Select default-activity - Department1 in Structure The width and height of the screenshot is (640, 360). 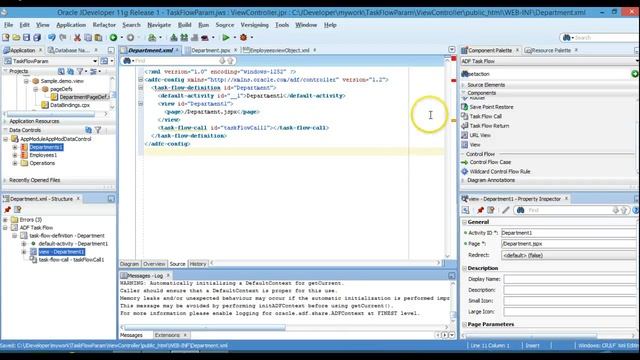[x=73, y=244]
